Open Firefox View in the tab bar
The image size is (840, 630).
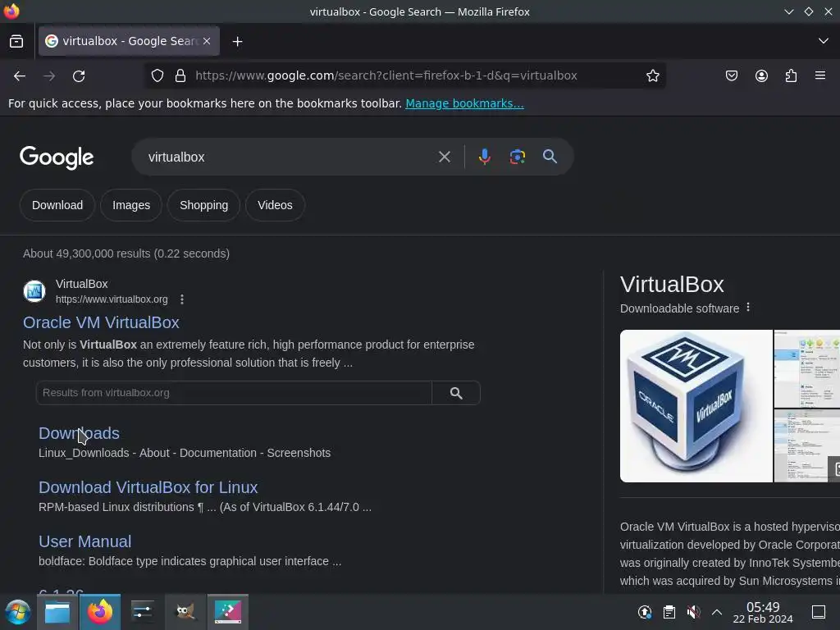16,41
